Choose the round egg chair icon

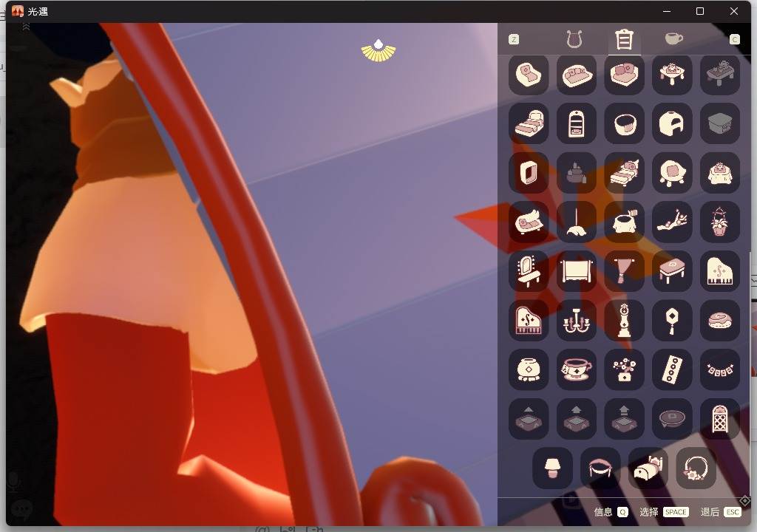tap(672, 173)
